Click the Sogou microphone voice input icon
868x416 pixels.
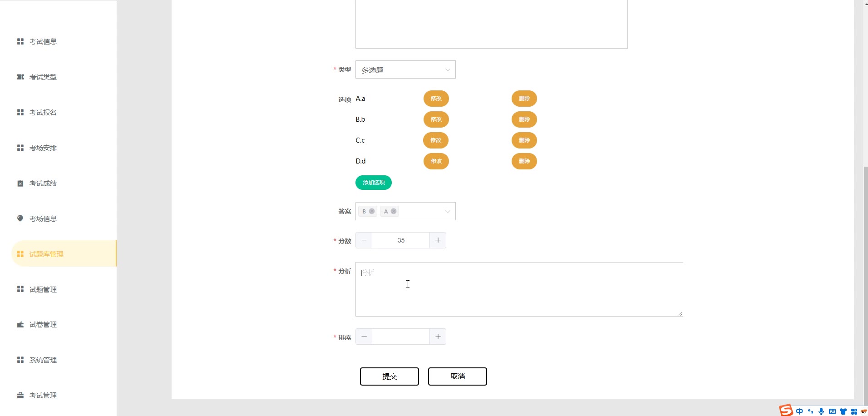821,411
